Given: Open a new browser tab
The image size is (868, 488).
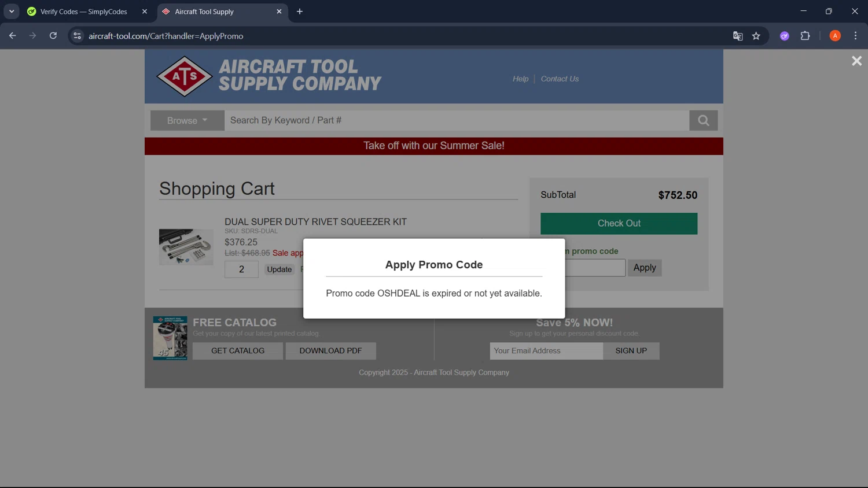Looking at the screenshot, I should [x=300, y=12].
